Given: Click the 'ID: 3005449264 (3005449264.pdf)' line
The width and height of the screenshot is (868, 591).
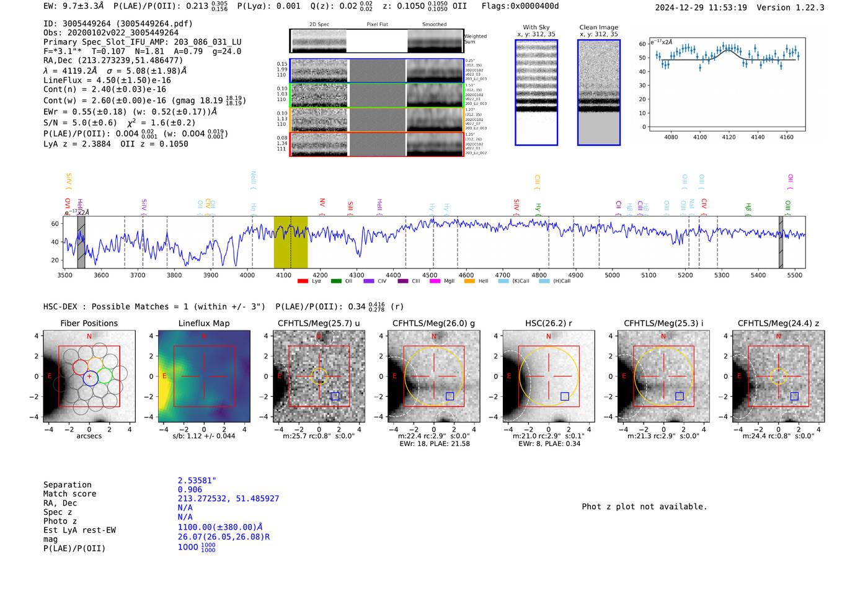Looking at the screenshot, I should tap(118, 24).
